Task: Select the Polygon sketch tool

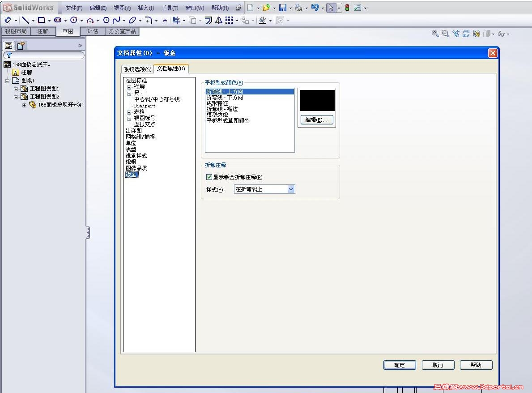Action: click(x=106, y=20)
